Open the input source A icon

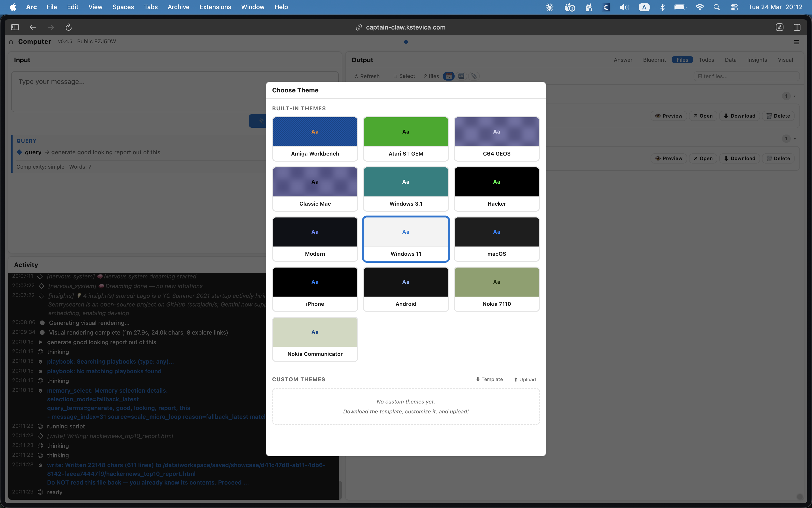[644, 7]
